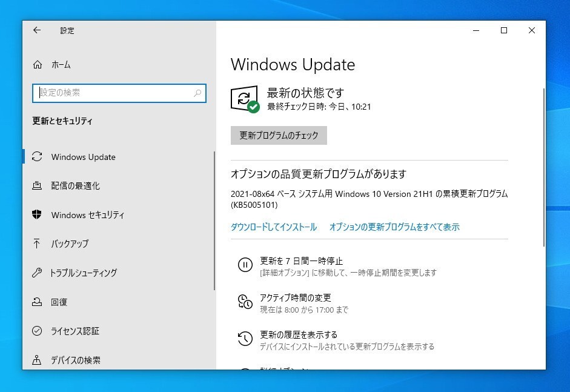Image resolution: width=570 pixels, height=392 pixels.
Task: Click the 現在は 8:00 から 17:00 まで text
Action: (304, 310)
